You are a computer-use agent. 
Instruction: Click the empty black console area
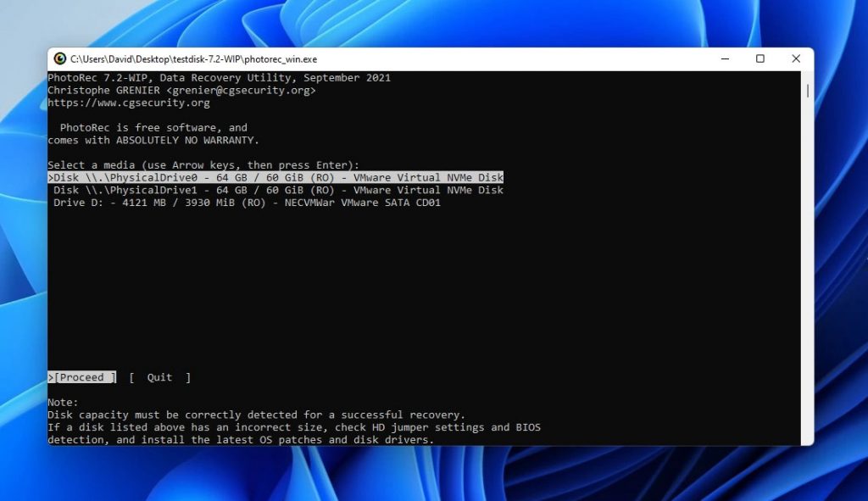coord(424,288)
